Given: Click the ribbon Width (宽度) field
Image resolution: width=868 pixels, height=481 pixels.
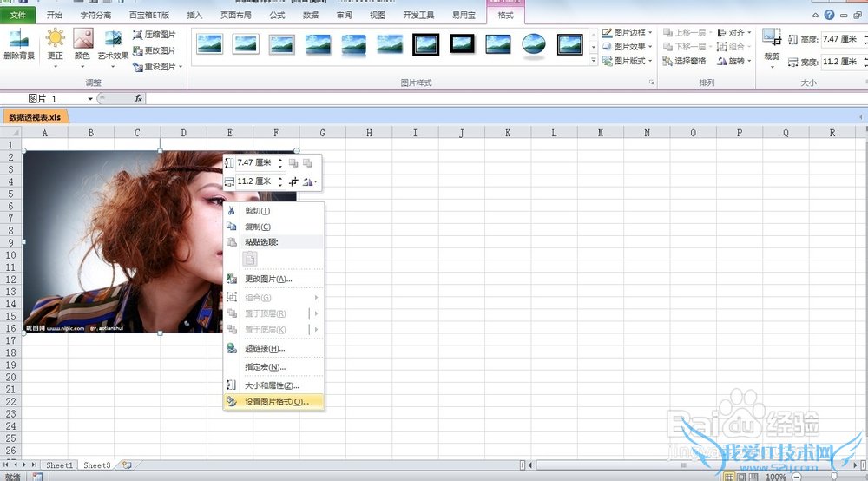Looking at the screenshot, I should tap(840, 62).
